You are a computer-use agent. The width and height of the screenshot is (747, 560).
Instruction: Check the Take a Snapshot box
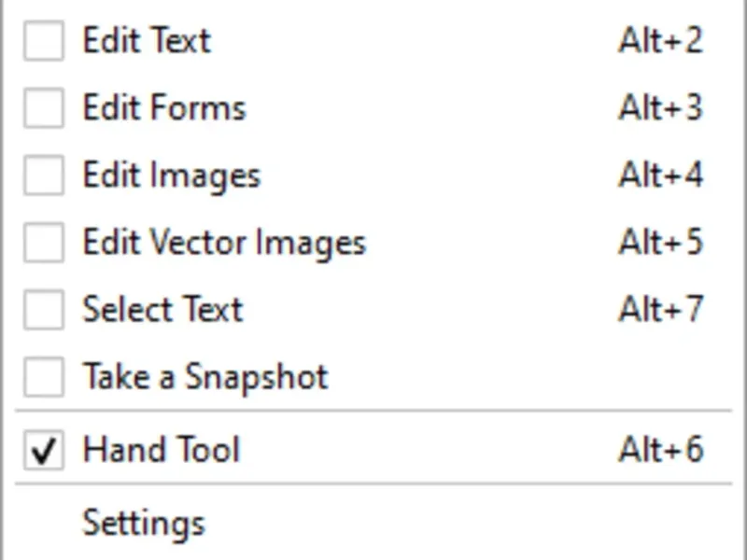point(43,377)
